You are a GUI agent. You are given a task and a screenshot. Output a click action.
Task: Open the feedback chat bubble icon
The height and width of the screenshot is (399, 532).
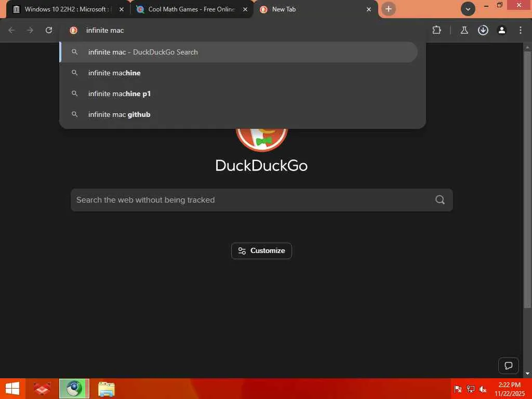pyautogui.click(x=508, y=365)
